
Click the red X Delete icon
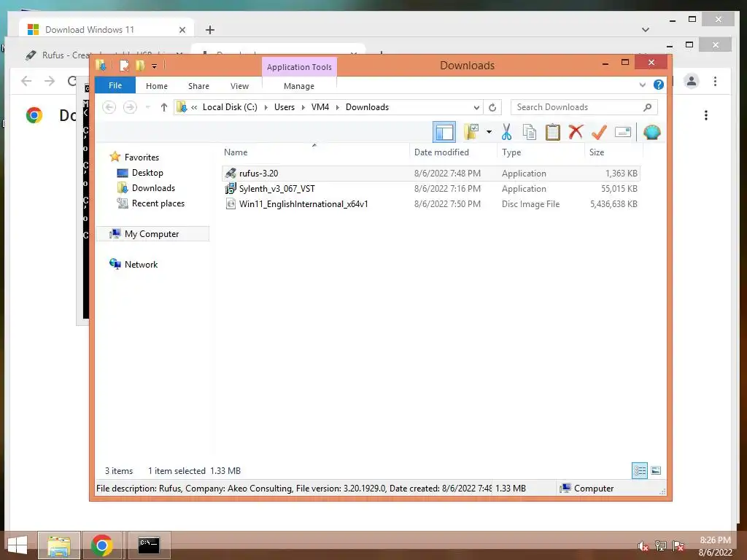(576, 131)
